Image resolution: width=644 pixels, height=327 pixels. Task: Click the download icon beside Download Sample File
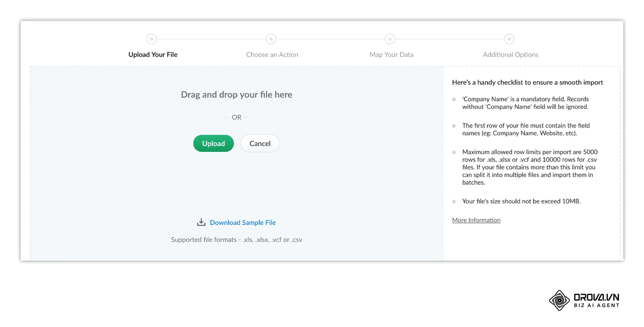coord(201,222)
